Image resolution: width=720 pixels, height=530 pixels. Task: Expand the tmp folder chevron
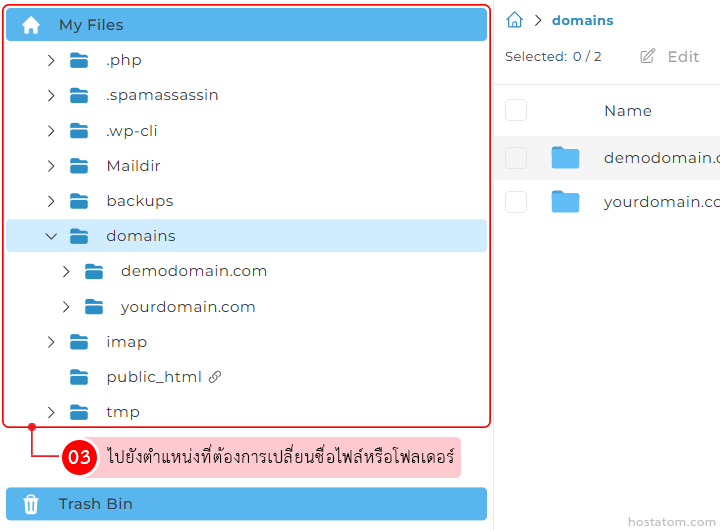click(x=51, y=412)
